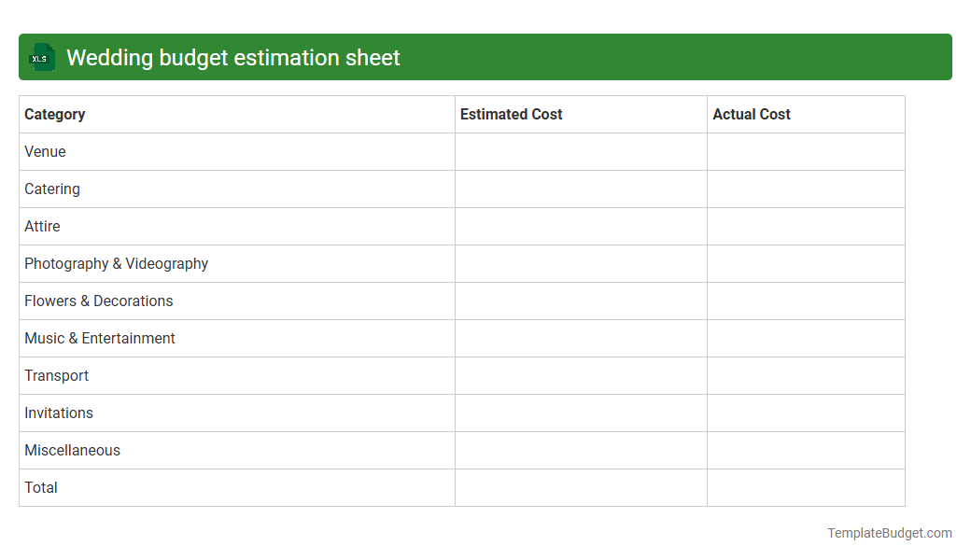The height and width of the screenshot is (560, 971).
Task: Select the Flowers & Decorations label
Action: pyautogui.click(x=98, y=301)
